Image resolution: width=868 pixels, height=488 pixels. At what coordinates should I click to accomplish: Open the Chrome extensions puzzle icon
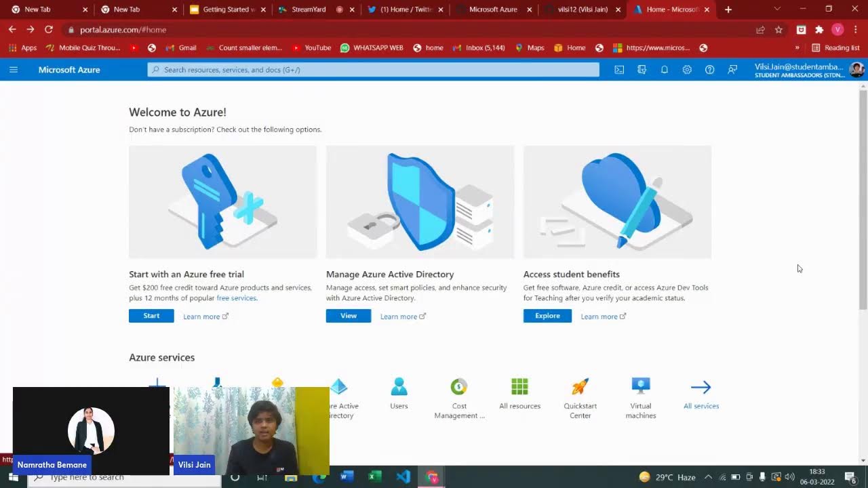(x=819, y=30)
